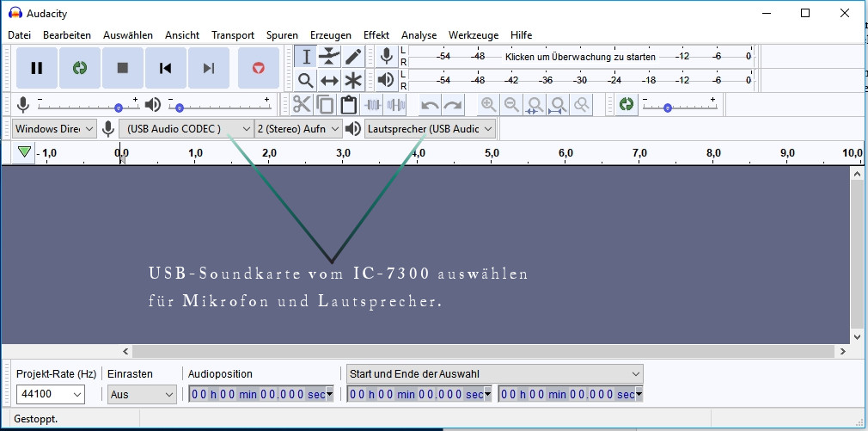Click horizontal scrollbar right arrow
This screenshot has height=431, width=868.
(x=842, y=351)
